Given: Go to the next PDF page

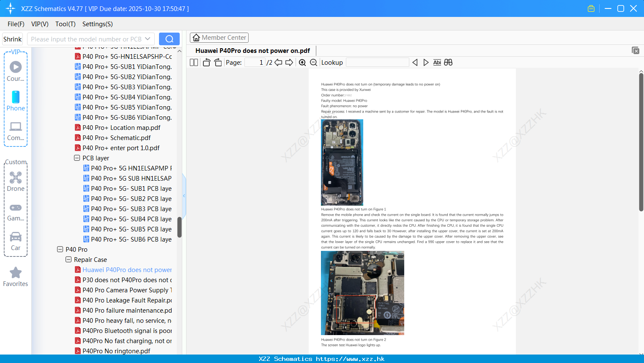Looking at the screenshot, I should 289,62.
